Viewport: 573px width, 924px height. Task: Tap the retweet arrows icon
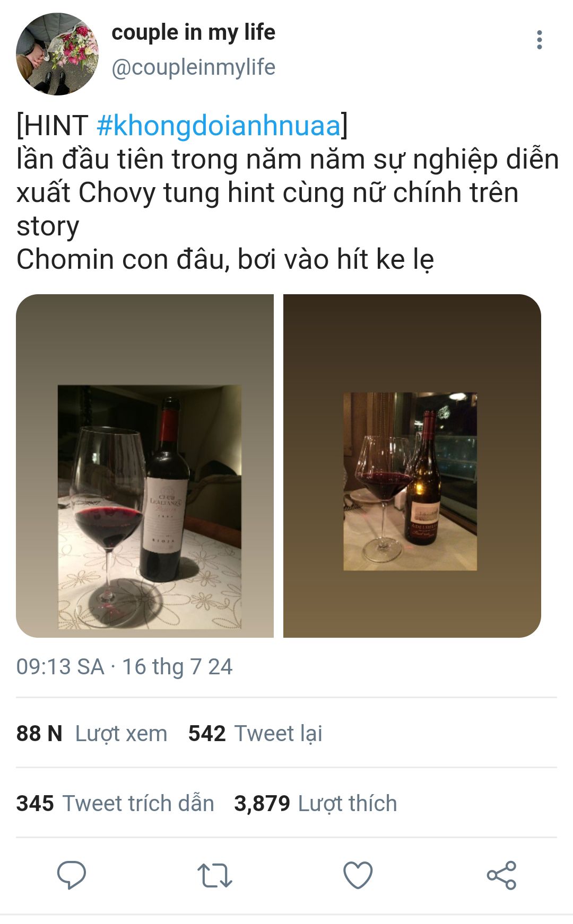click(214, 875)
